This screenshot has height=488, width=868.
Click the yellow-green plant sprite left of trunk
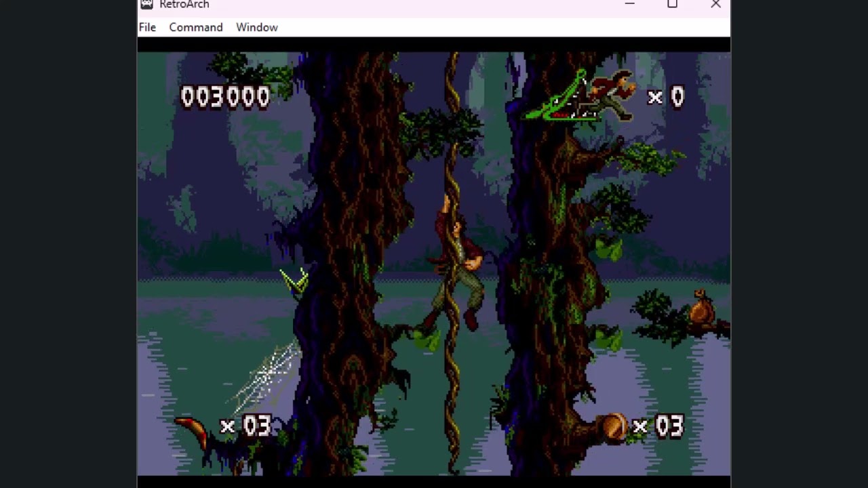(x=295, y=280)
